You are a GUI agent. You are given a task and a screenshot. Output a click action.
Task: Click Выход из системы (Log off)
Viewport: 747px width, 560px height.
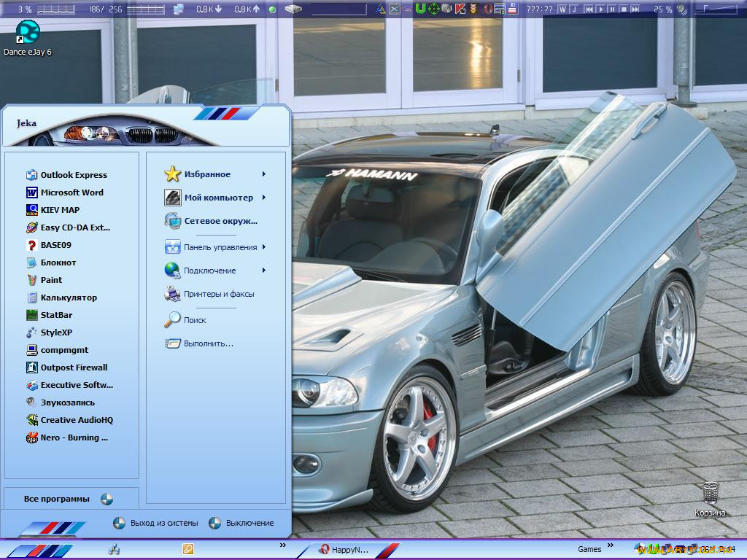(x=155, y=523)
